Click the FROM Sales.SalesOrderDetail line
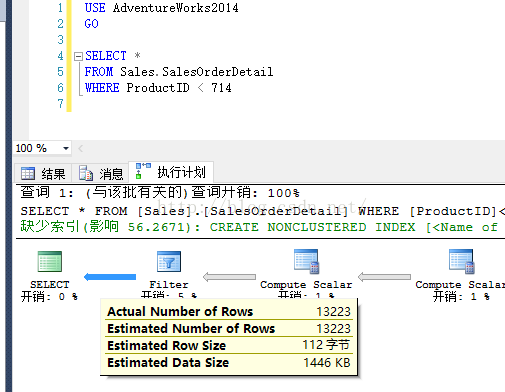 coord(179,72)
